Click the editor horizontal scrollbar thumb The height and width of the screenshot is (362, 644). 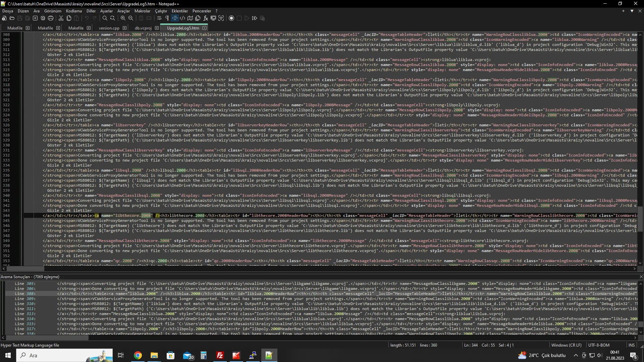pyautogui.click(x=25, y=268)
